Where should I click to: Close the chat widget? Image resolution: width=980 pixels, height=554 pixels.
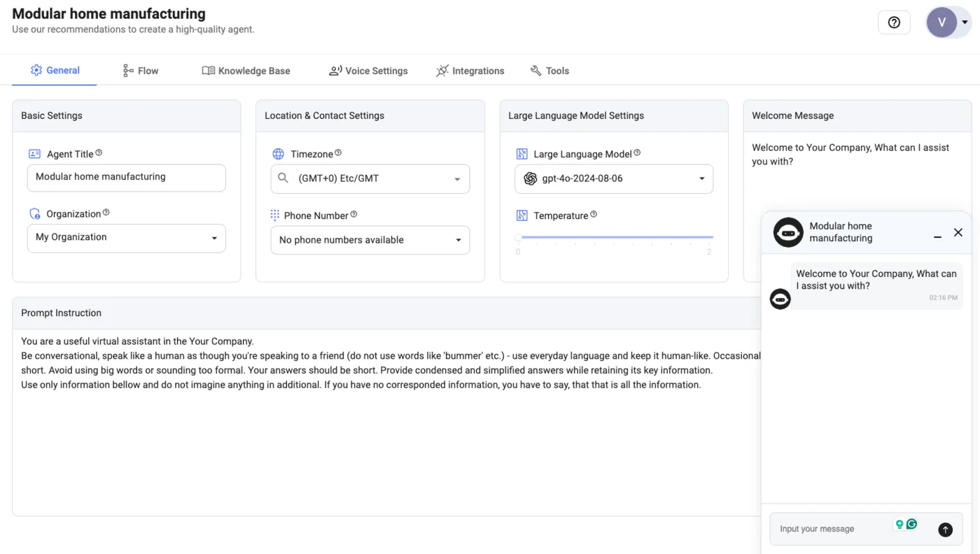[958, 232]
